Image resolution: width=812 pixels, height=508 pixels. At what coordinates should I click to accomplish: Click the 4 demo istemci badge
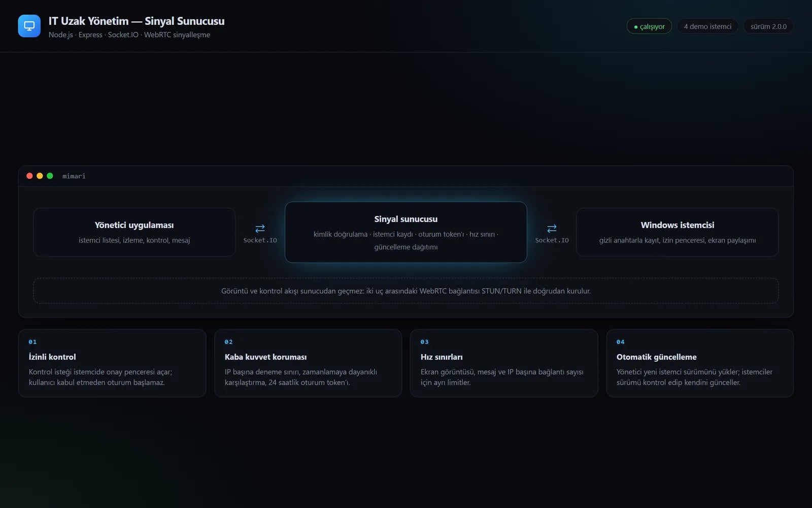click(707, 26)
